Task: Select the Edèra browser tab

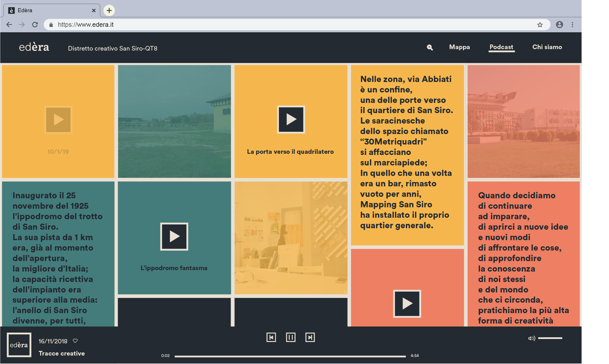Action: 52,10
